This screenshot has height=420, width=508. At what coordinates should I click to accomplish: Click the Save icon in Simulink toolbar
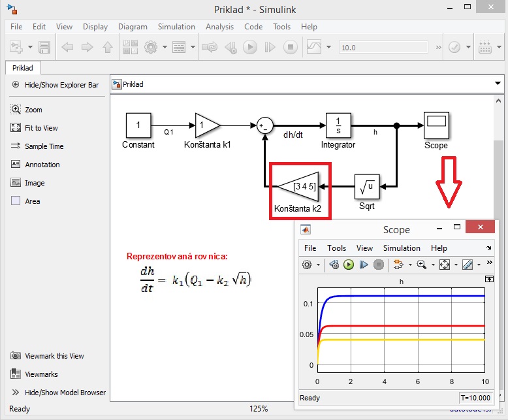(44, 47)
